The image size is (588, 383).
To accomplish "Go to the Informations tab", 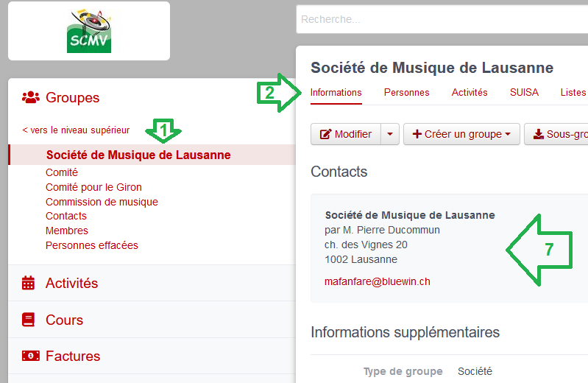I will tap(336, 92).
